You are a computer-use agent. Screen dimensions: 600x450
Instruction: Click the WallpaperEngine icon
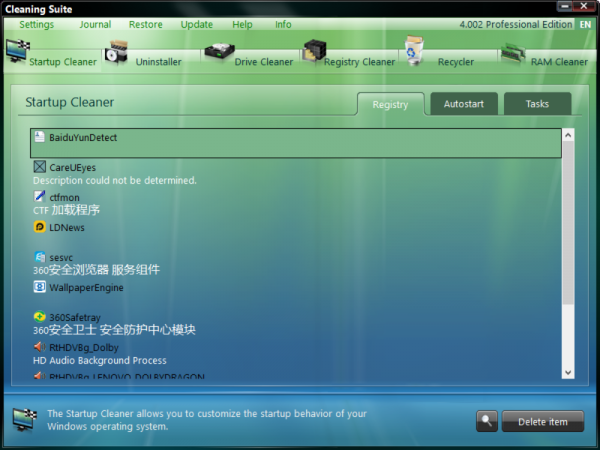pyautogui.click(x=39, y=287)
